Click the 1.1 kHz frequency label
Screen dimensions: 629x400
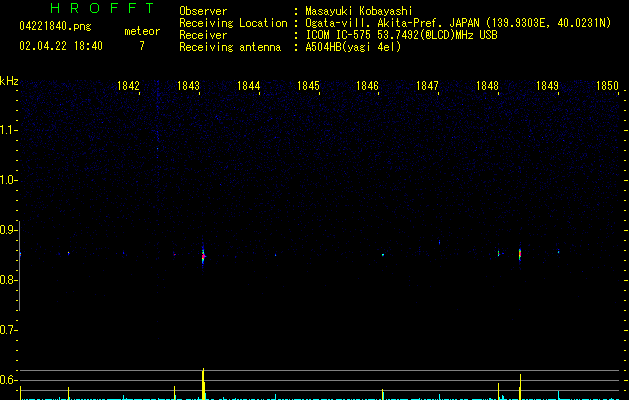click(x=7, y=130)
